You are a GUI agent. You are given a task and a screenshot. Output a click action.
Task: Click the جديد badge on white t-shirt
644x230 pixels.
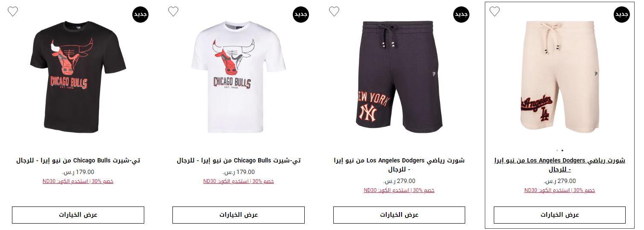(x=301, y=15)
